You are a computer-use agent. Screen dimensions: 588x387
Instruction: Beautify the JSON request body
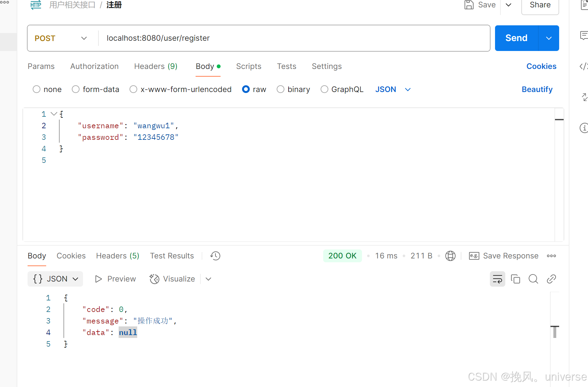click(x=537, y=89)
